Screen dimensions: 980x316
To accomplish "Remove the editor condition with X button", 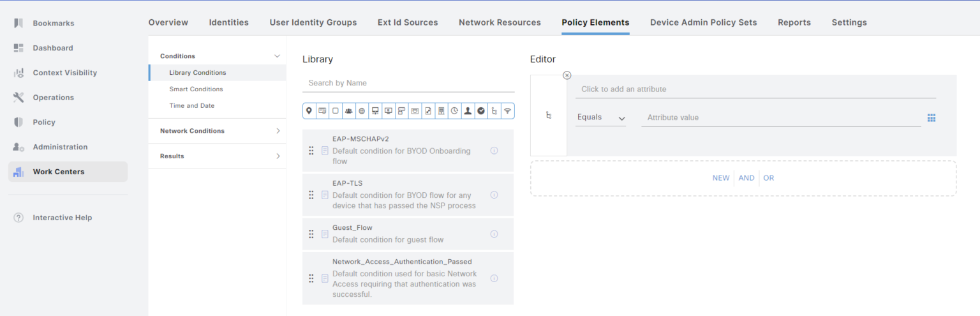I will point(567,75).
